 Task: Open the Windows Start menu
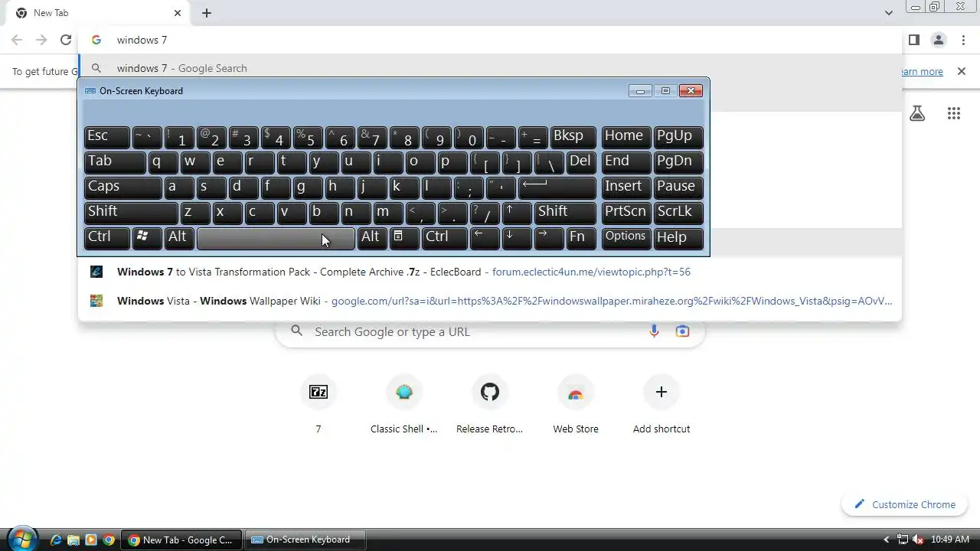[x=21, y=539]
